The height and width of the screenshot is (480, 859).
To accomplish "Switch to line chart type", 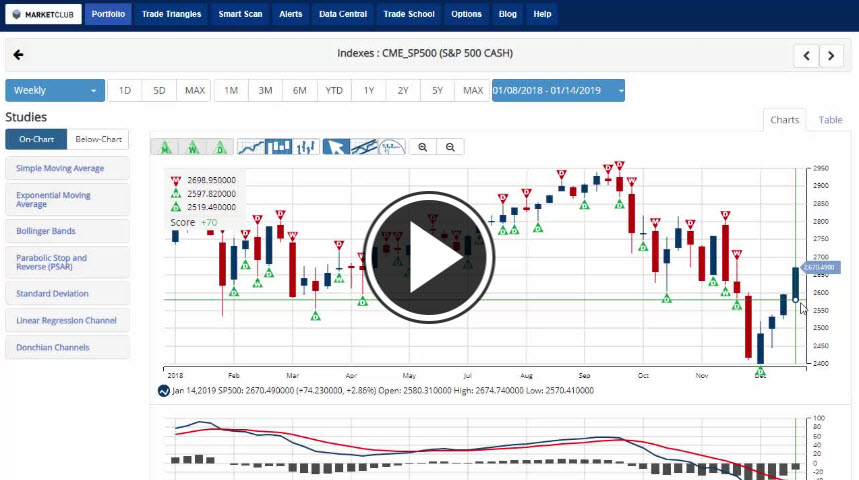I will click(251, 147).
